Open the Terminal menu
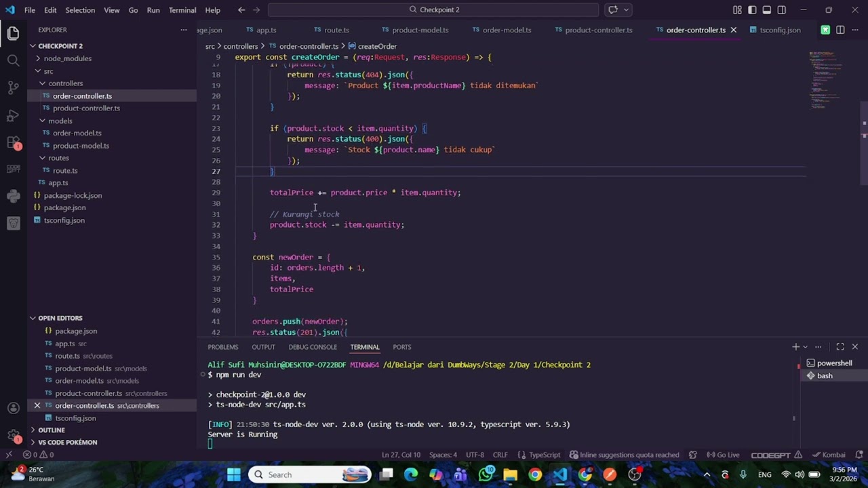868x488 pixels. [x=182, y=10]
